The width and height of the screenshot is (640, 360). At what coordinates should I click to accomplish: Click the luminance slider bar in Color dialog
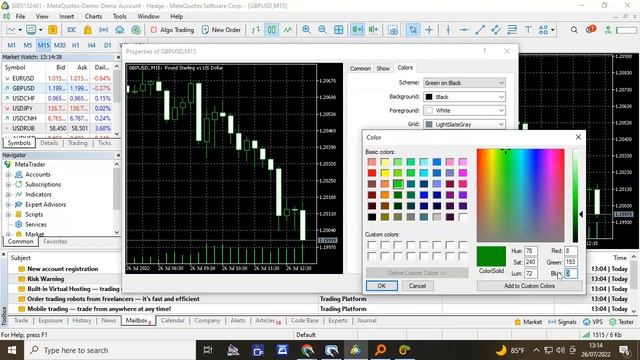pos(575,196)
